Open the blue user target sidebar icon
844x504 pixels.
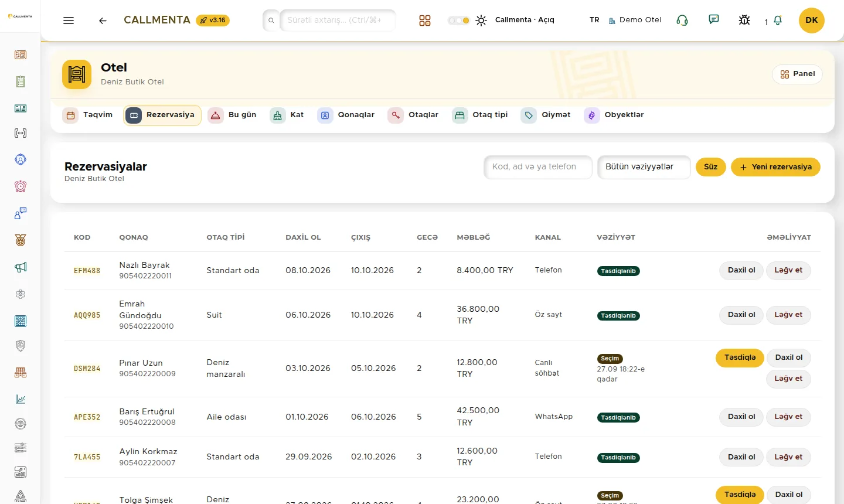click(x=21, y=159)
